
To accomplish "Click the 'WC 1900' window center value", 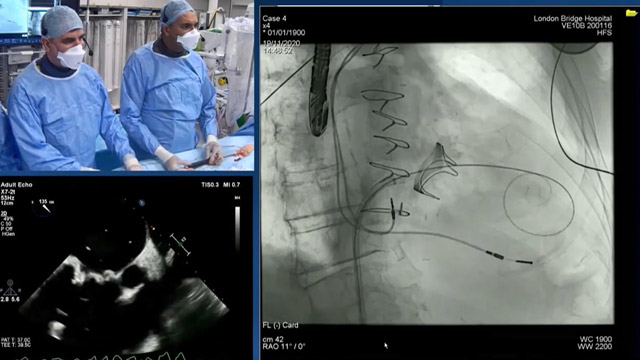I will pyautogui.click(x=596, y=339).
